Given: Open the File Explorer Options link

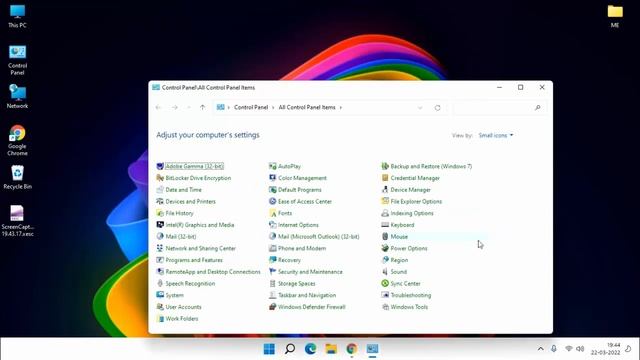Looking at the screenshot, I should (x=416, y=201).
